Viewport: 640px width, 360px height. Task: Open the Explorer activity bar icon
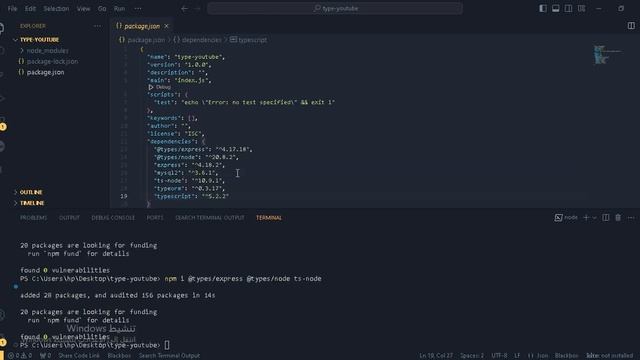click(2, 28)
